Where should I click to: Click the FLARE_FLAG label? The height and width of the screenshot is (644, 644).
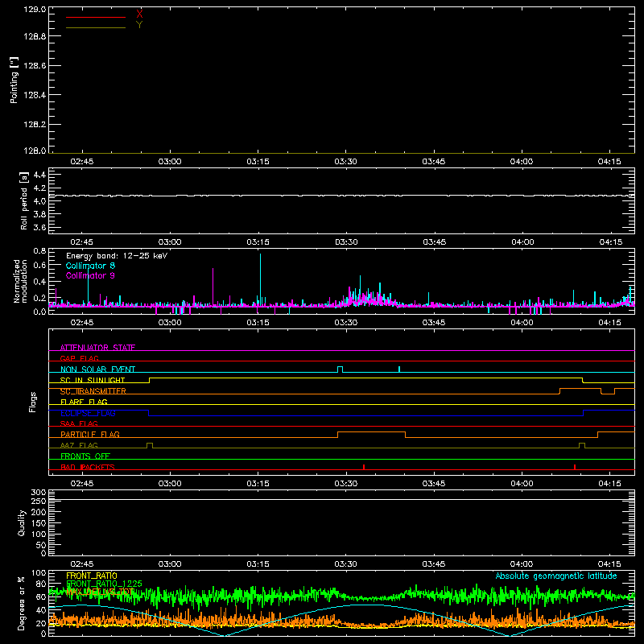[84, 402]
